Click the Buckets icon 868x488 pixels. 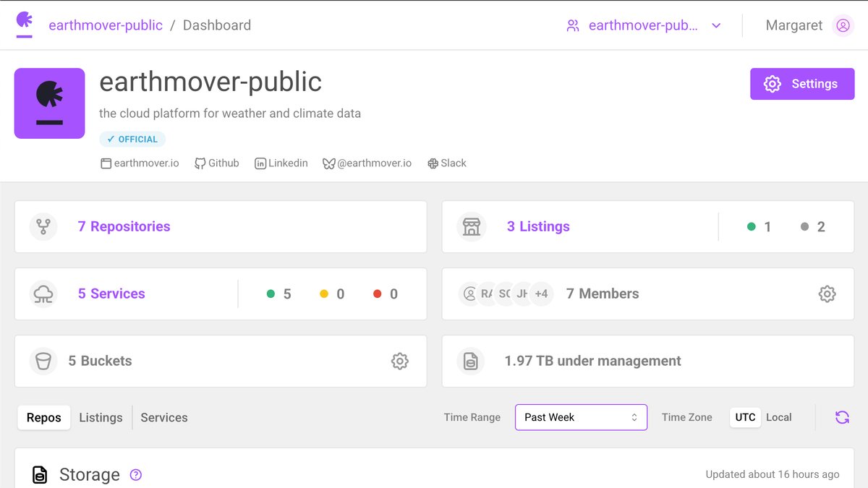point(43,361)
